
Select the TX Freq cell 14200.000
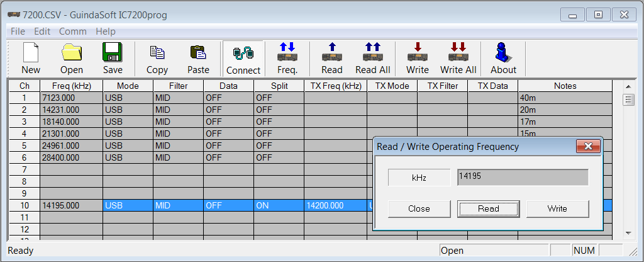tap(336, 206)
